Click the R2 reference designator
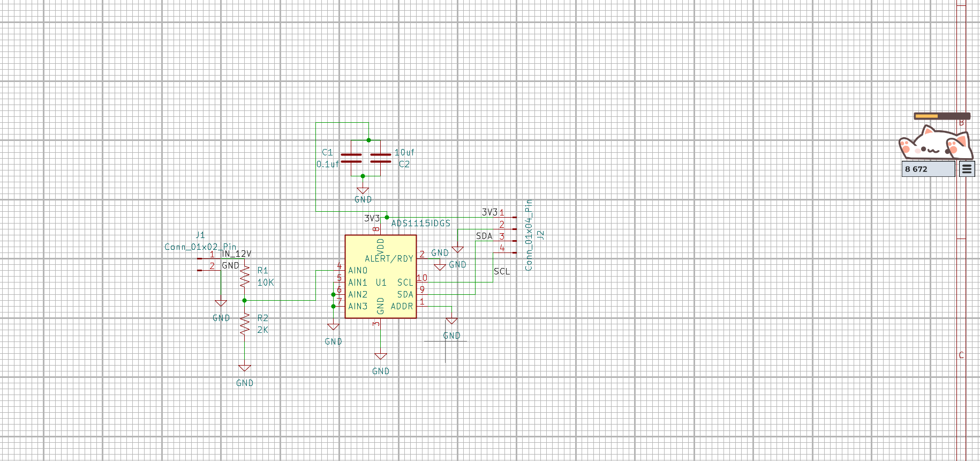Screen dimensions: 980x461 262,318
